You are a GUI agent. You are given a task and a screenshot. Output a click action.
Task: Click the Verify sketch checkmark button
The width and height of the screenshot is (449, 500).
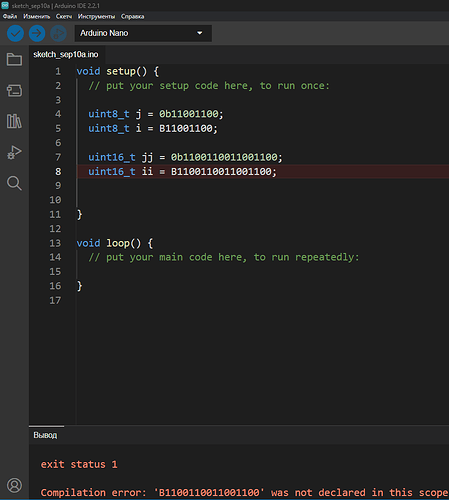pos(15,33)
